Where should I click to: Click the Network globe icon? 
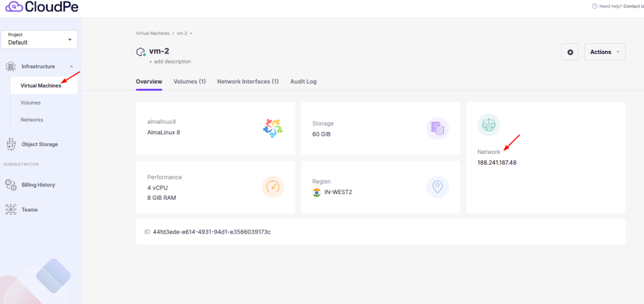coord(489,125)
